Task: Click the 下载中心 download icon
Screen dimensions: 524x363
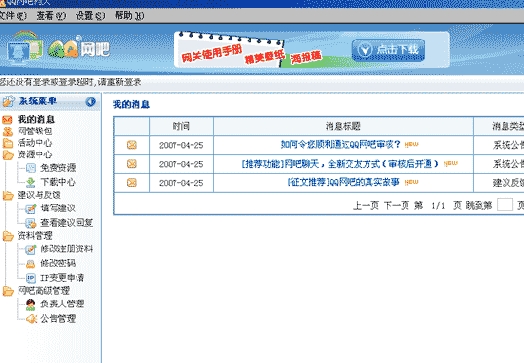Action: 31,182
